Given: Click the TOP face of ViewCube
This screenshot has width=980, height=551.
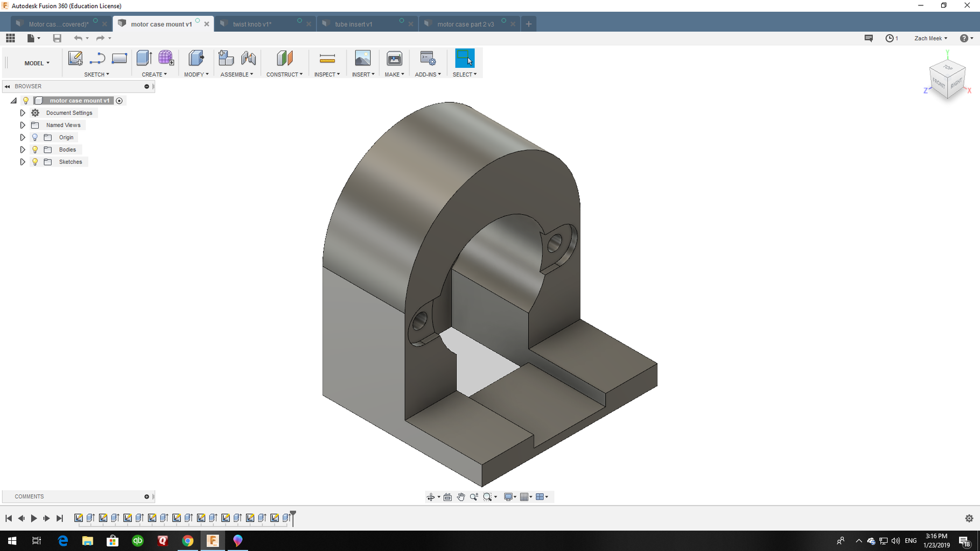Looking at the screenshot, I should 948,68.
